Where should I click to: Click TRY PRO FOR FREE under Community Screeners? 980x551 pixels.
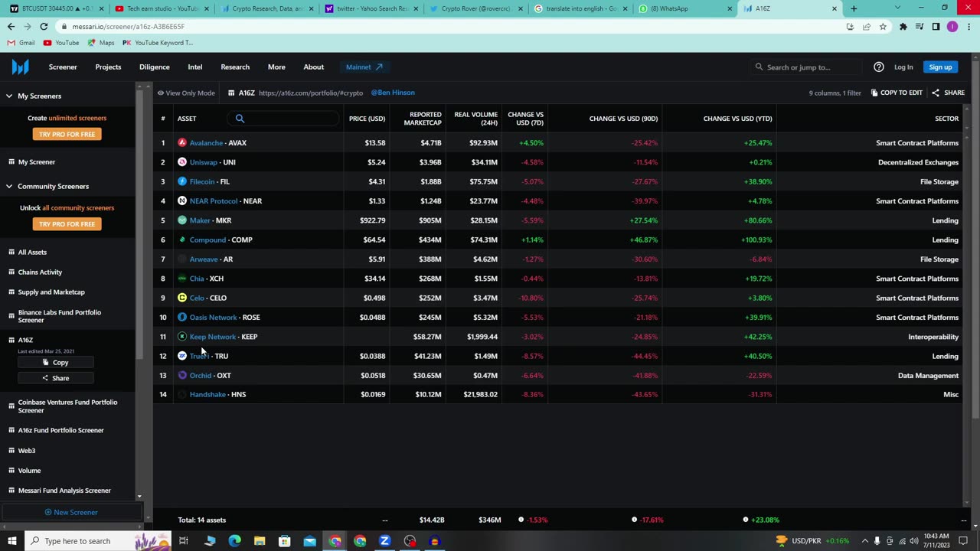(x=67, y=224)
